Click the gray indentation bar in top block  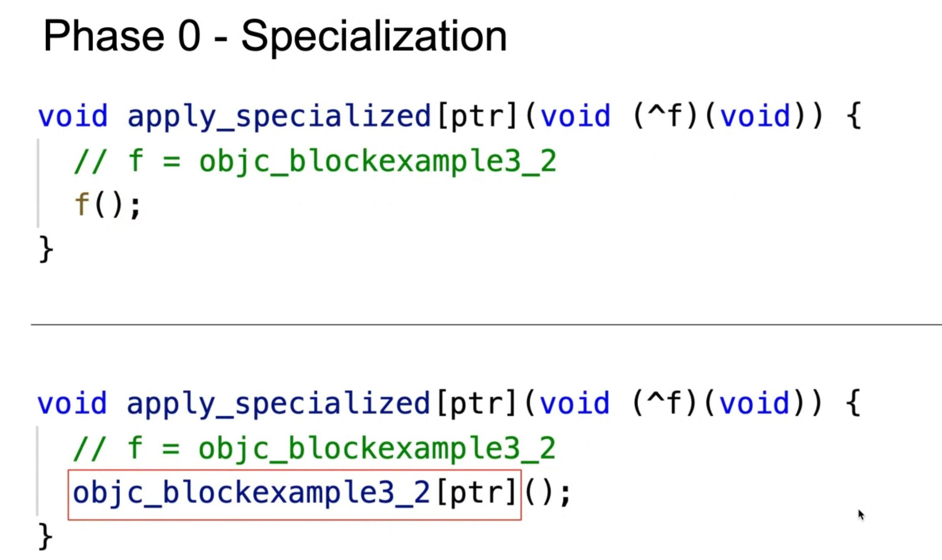point(38,183)
